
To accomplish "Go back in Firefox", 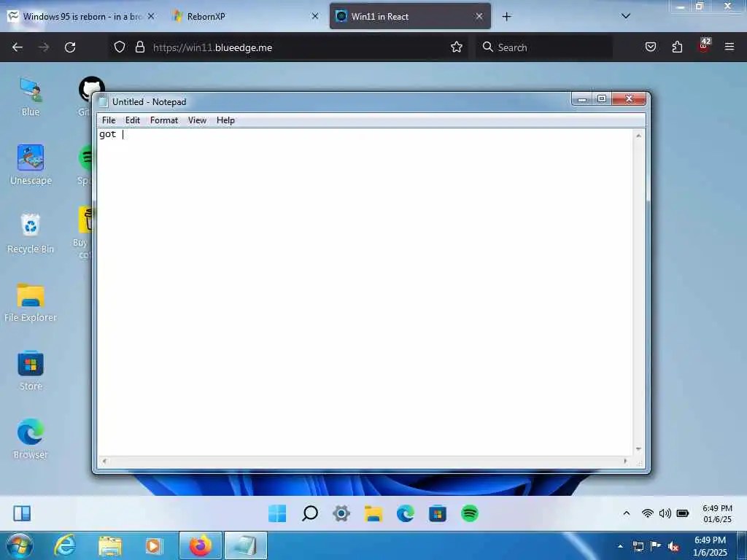I will pyautogui.click(x=18, y=47).
